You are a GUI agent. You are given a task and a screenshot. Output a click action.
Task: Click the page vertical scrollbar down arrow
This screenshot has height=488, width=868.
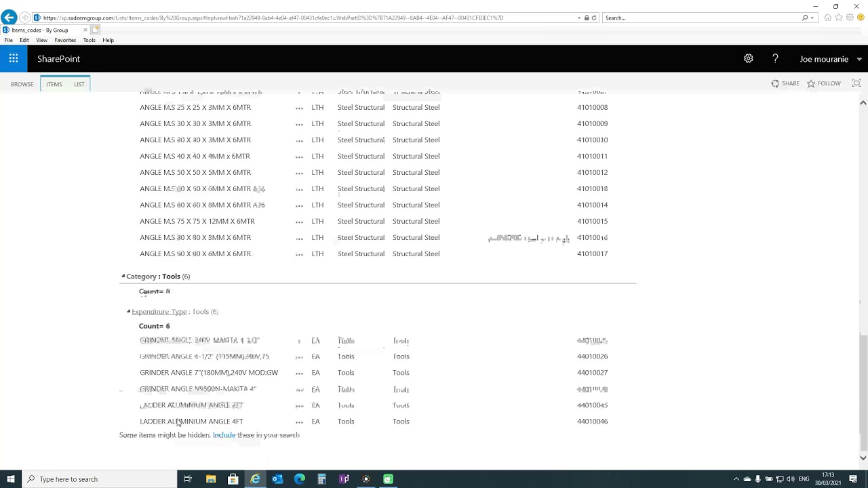863,458
